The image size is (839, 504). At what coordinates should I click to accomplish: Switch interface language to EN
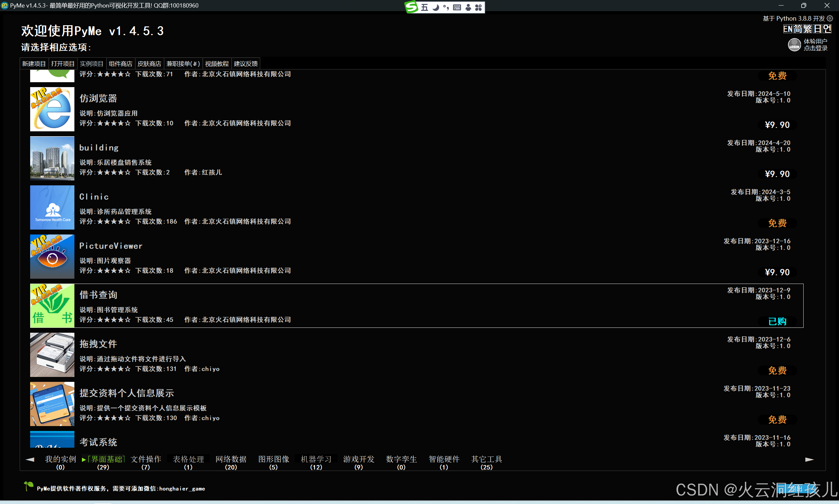click(787, 29)
